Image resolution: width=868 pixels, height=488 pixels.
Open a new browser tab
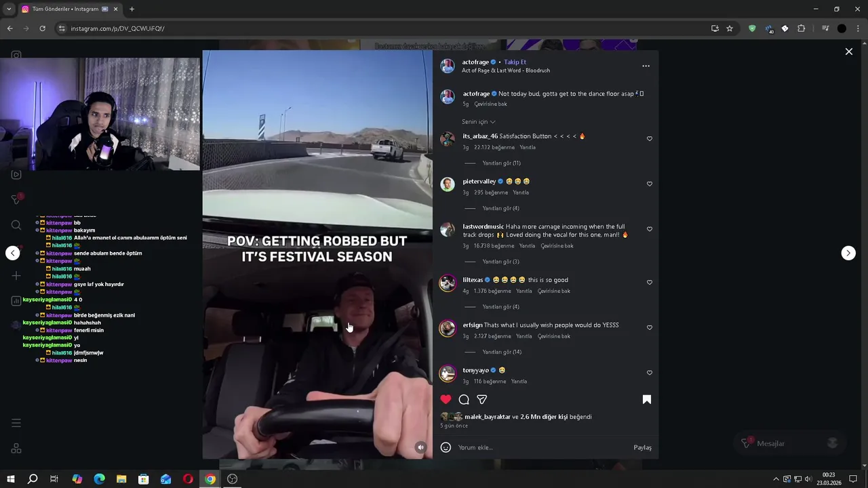pyautogui.click(x=132, y=9)
